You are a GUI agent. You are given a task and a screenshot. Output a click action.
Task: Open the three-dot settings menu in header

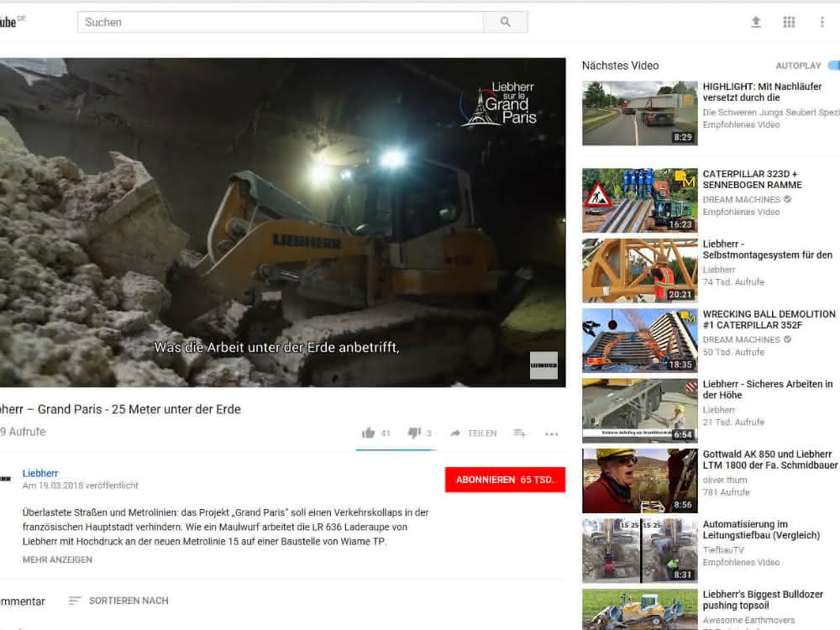click(822, 22)
